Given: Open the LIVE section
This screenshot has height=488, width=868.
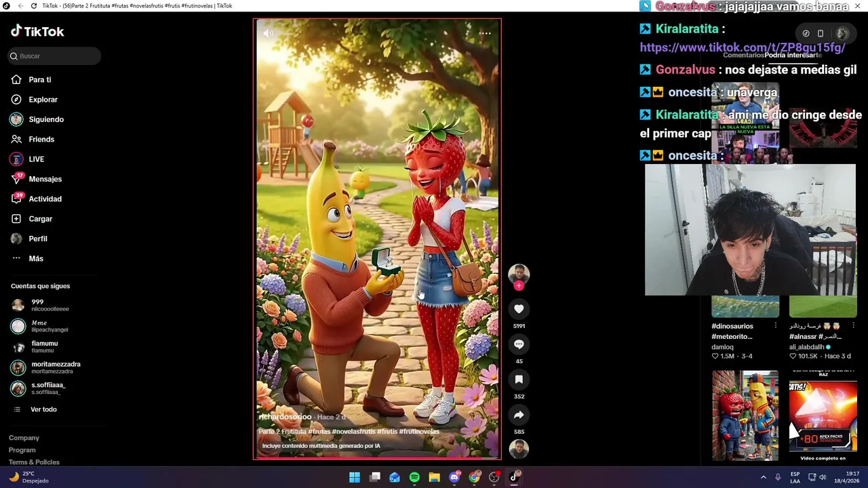Looking at the screenshot, I should pyautogui.click(x=27, y=159).
